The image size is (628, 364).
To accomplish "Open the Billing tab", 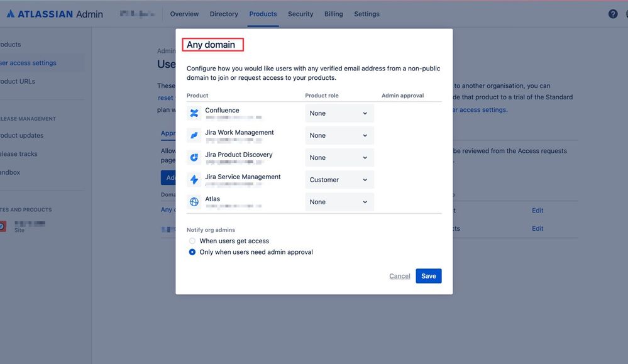I will (x=334, y=14).
